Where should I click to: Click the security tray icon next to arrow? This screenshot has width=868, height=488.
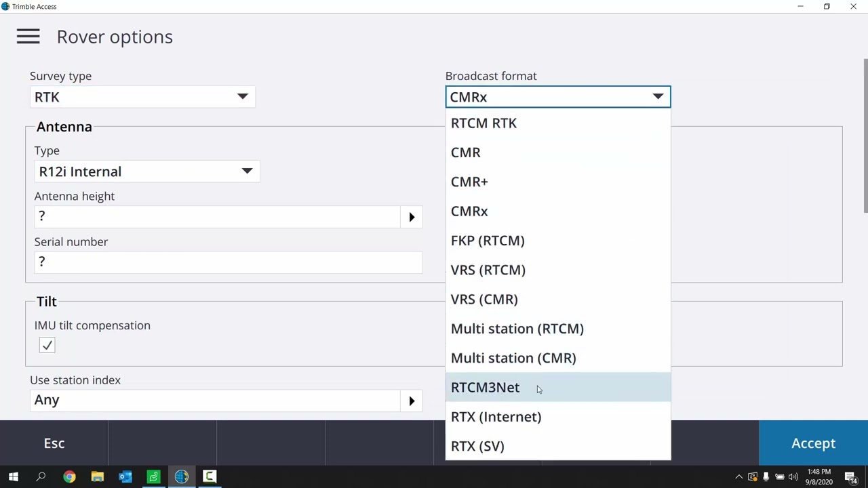(753, 476)
